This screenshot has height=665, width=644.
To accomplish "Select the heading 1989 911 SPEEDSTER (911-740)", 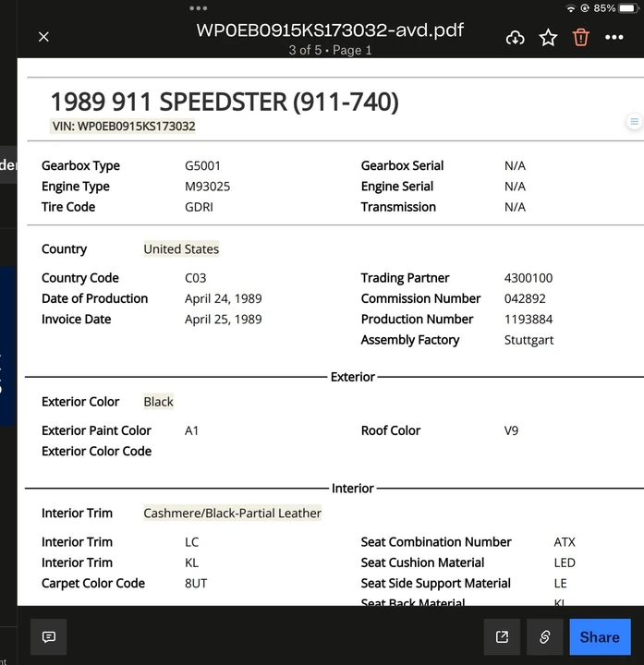I will [225, 102].
